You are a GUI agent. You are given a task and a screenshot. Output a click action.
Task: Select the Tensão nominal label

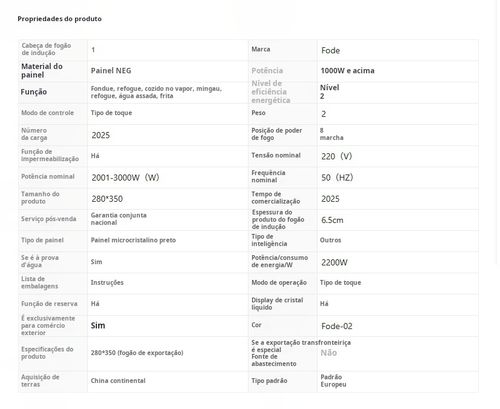(276, 155)
